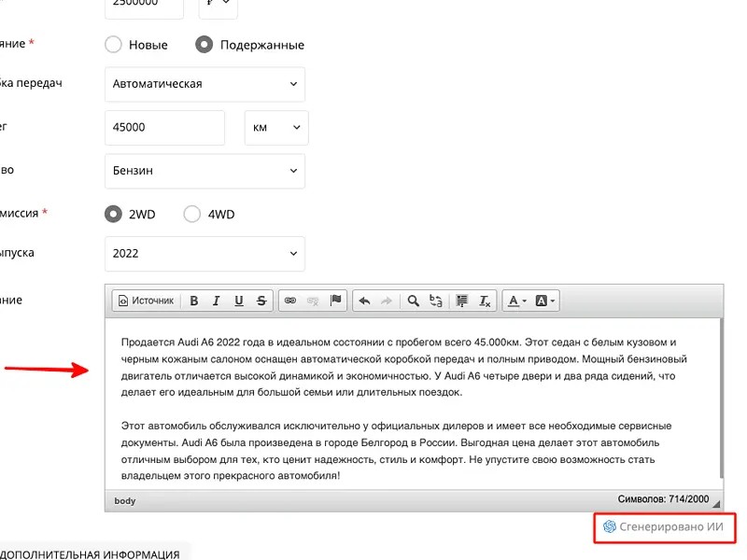
Task: Remove formatting with the Tx icon
Action: coord(485,301)
